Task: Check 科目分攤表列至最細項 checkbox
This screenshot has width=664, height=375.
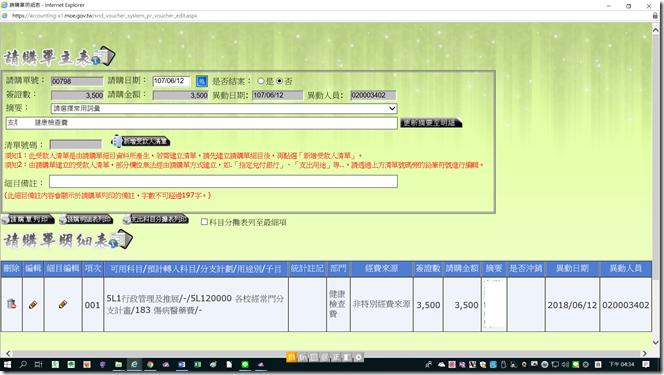Action: 204,222
